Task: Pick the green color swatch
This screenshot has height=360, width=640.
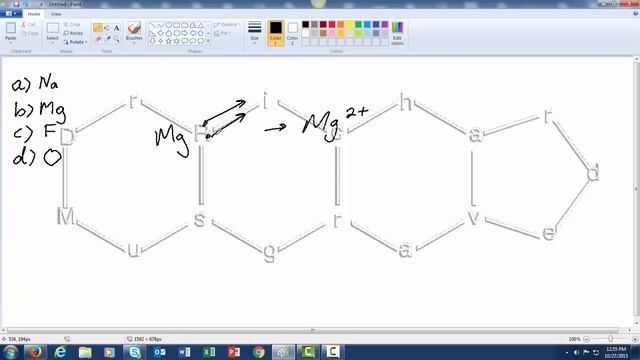Action: tap(358, 24)
